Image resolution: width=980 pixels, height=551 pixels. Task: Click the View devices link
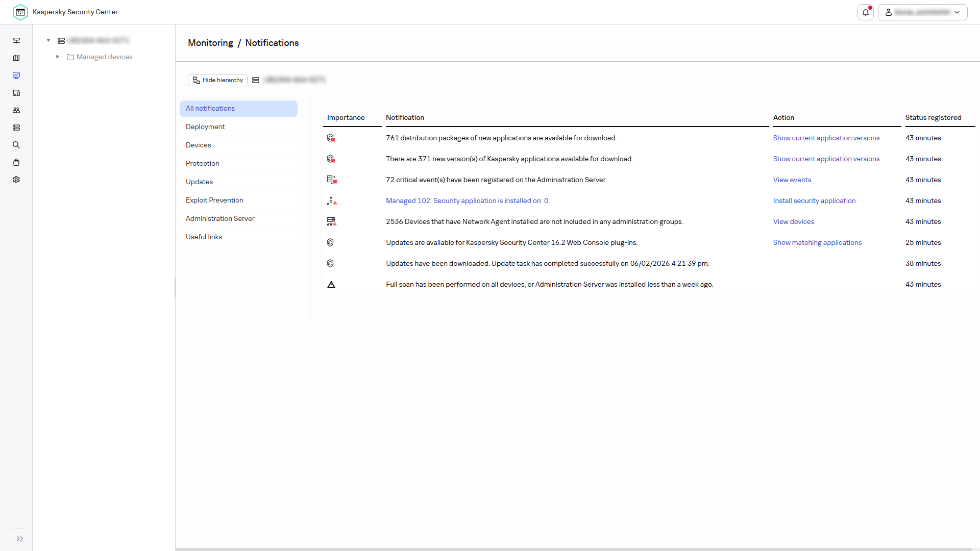coord(793,221)
